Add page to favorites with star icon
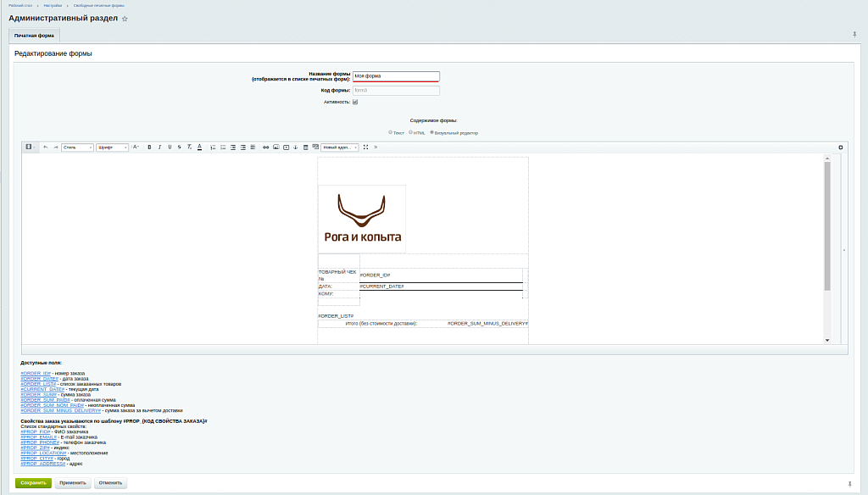The width and height of the screenshot is (868, 495). coord(125,18)
